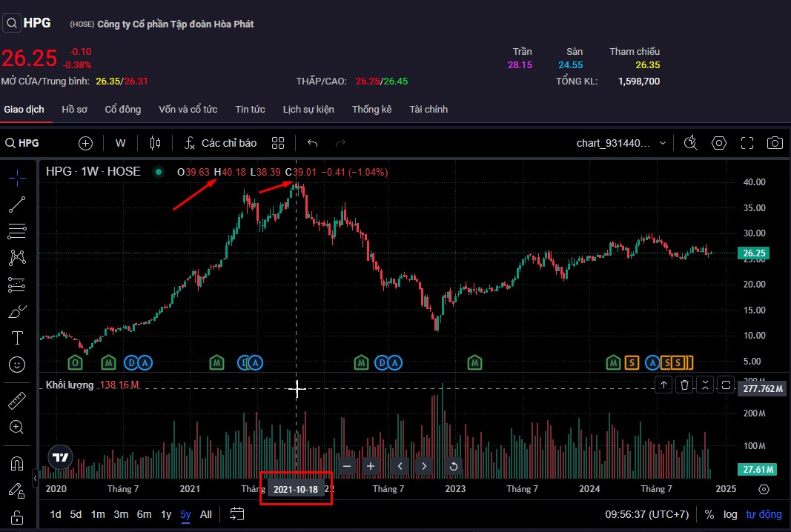
Task: Select the Fibonacci retracement lines tool
Action: point(17,231)
